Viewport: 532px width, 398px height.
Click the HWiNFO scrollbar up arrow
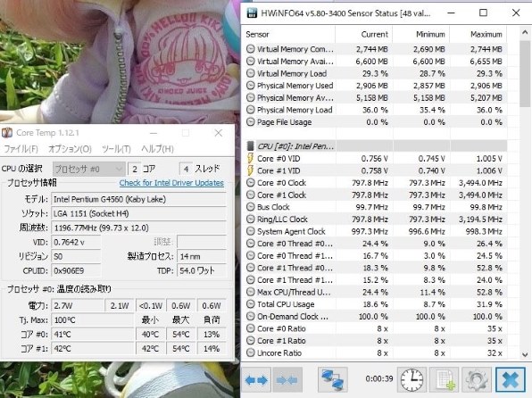click(525, 33)
